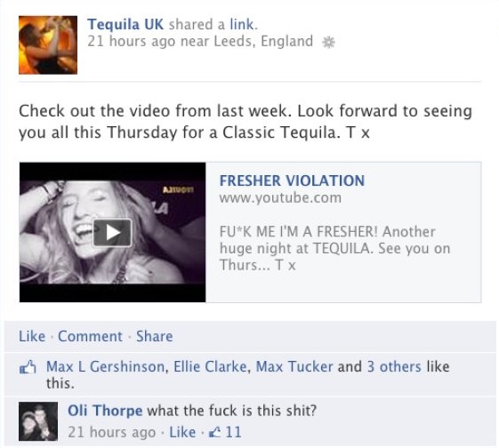Open the Tequila UK page name link
The image size is (499, 448).
pyautogui.click(x=125, y=24)
